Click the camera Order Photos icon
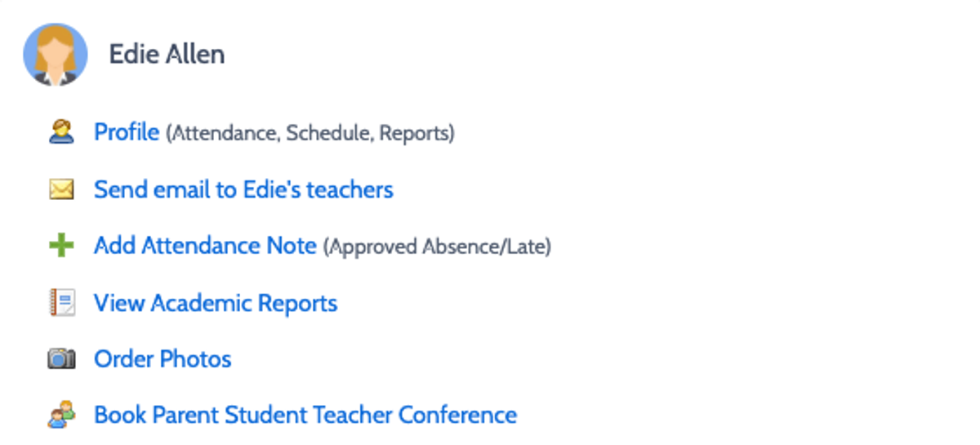This screenshot has height=445, width=980. click(61, 359)
